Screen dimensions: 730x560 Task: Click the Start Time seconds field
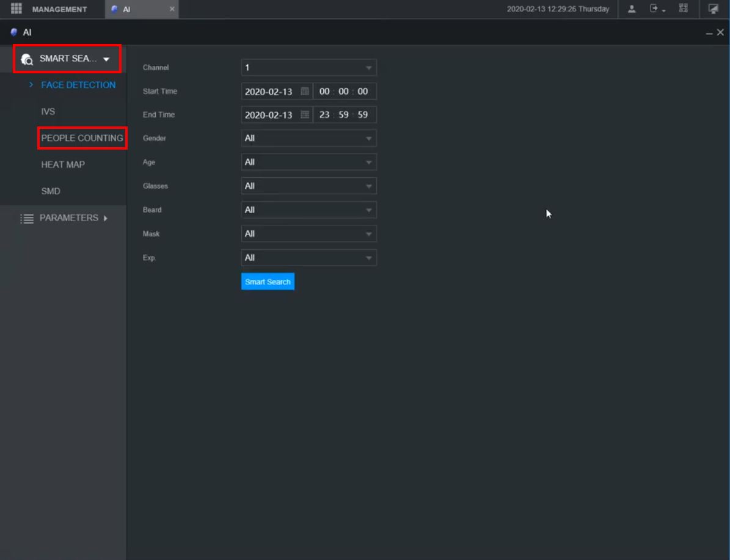[x=363, y=91]
